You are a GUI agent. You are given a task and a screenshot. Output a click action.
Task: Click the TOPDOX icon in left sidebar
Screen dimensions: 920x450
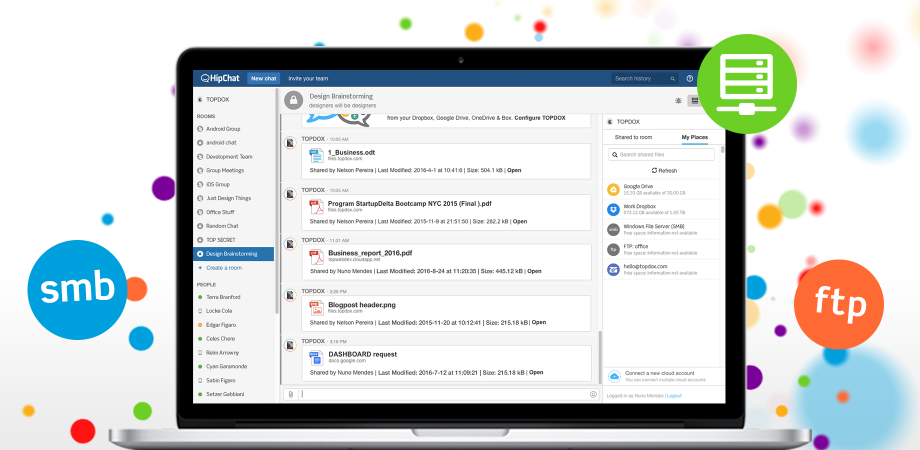(200, 100)
